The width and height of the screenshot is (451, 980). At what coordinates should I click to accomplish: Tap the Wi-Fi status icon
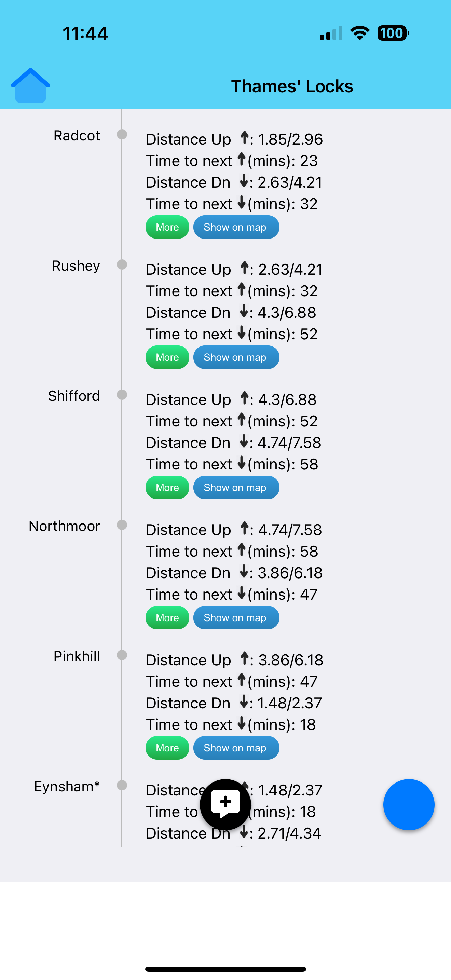point(360,33)
